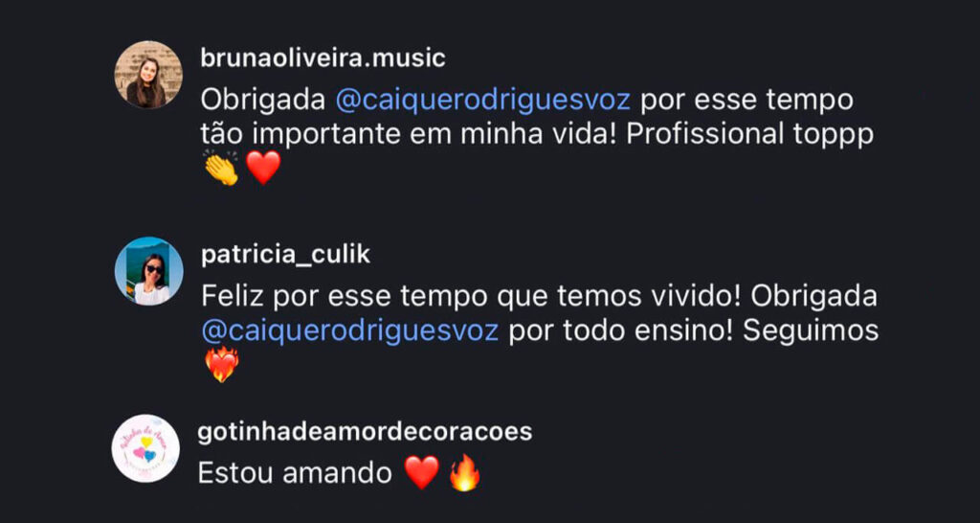This screenshot has width=980, height=523.
Task: Click the word Seguimos in Patricia's comment
Action: [811, 331]
